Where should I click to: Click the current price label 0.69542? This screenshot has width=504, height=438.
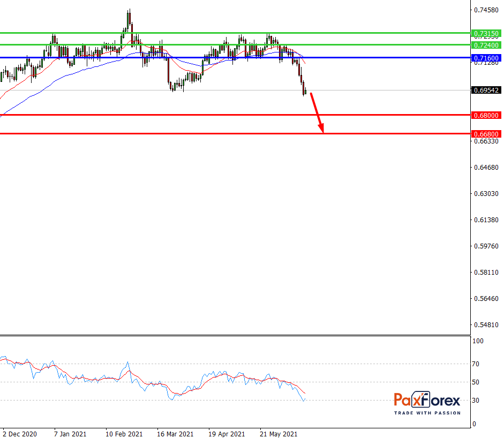486,90
